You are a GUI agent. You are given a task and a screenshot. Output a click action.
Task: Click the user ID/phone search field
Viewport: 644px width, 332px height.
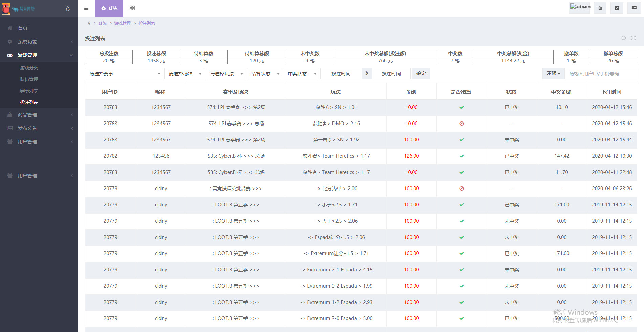click(600, 74)
